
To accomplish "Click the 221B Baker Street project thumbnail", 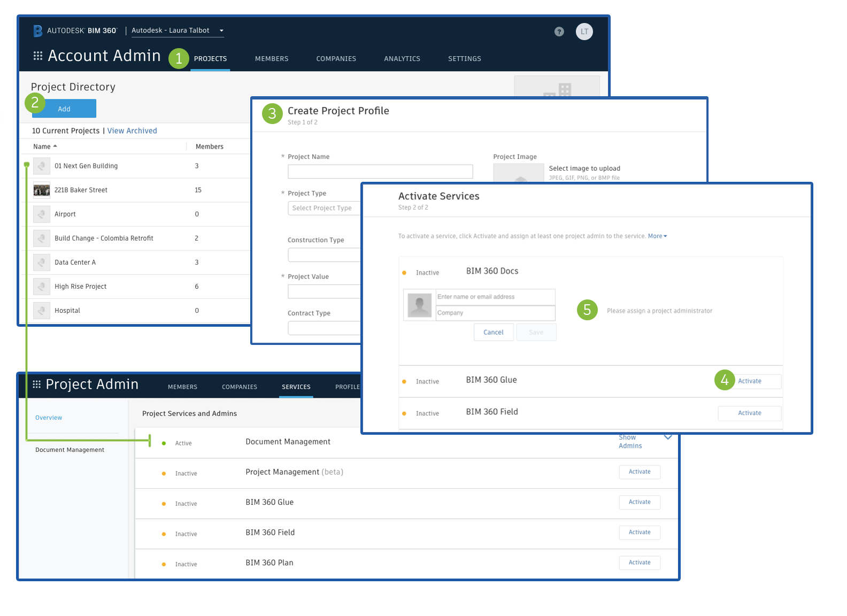I will pyautogui.click(x=42, y=190).
